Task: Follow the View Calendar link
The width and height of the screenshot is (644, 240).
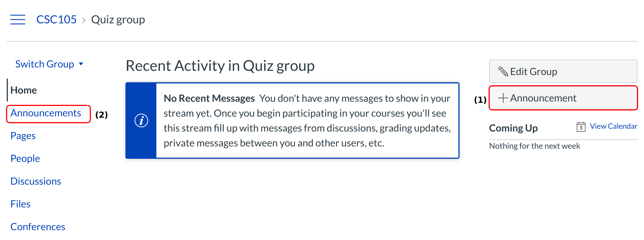Action: tap(613, 126)
